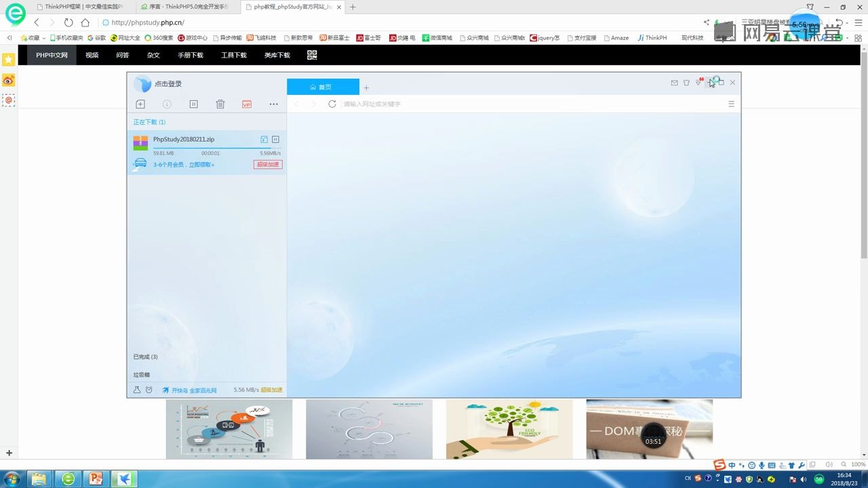Open the hamburger menu in the browser panel

click(x=731, y=104)
